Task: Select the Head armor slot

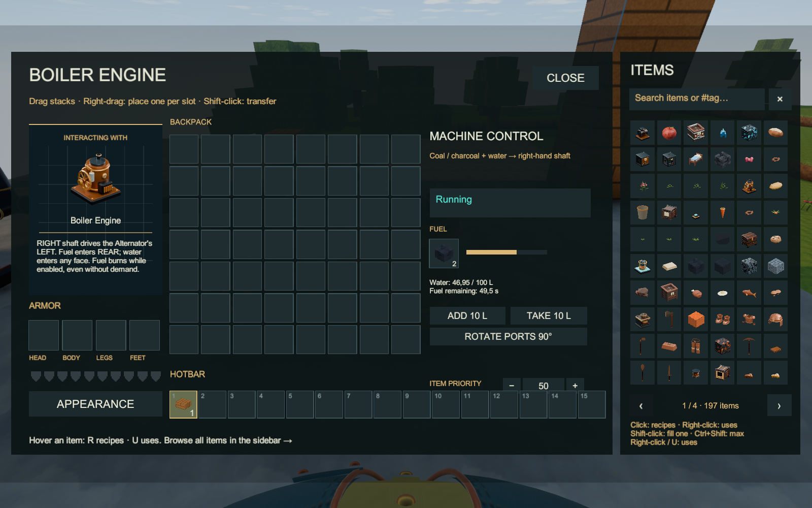Action: (x=44, y=335)
